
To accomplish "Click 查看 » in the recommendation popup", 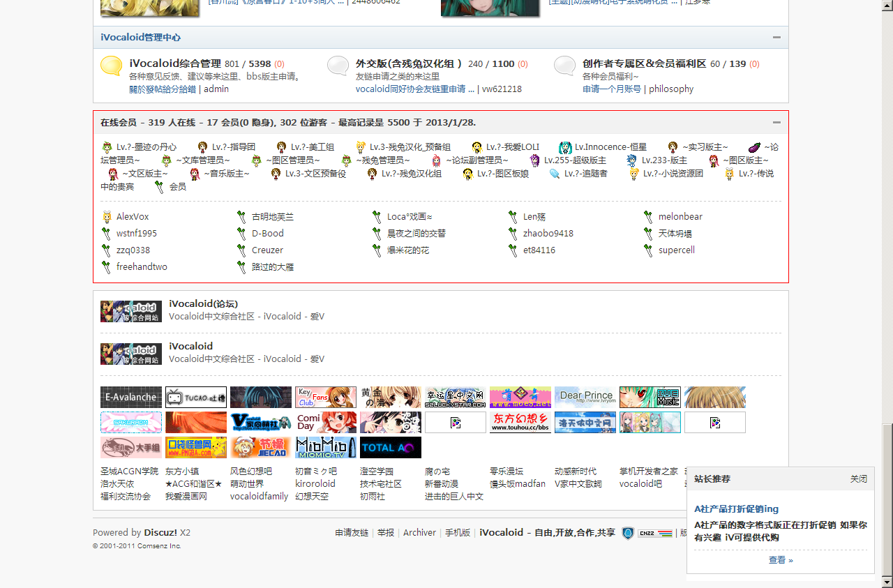I will click(781, 560).
